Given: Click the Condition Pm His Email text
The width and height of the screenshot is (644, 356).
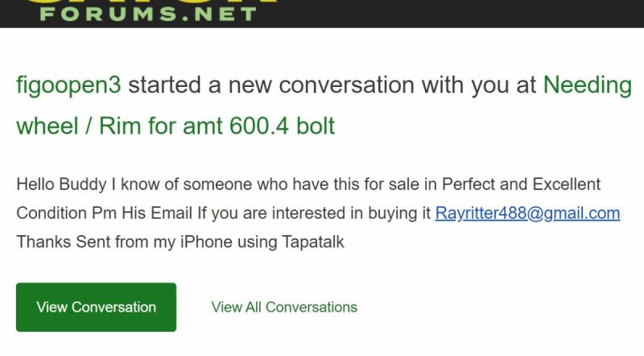Looking at the screenshot, I should click(105, 213).
